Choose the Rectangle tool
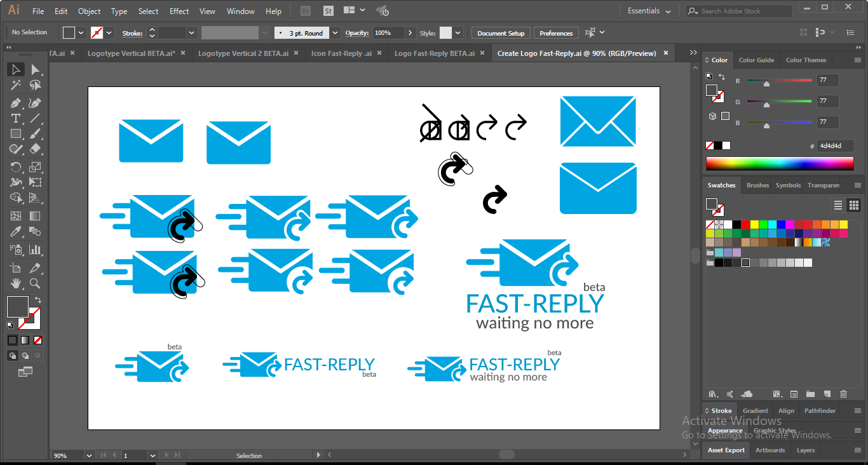The image size is (868, 465). point(16,133)
